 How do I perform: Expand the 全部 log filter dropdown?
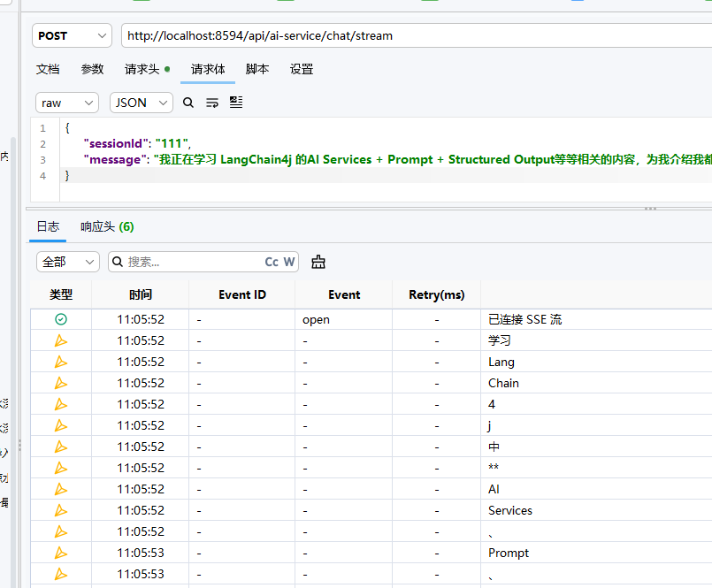[67, 262]
